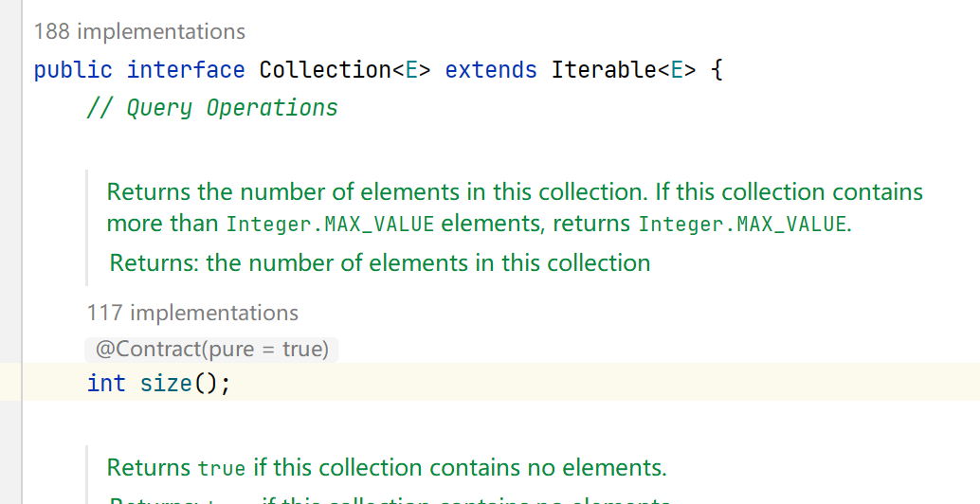Click the public keyword
Image resolution: width=980 pixels, height=504 pixels.
coord(73,70)
